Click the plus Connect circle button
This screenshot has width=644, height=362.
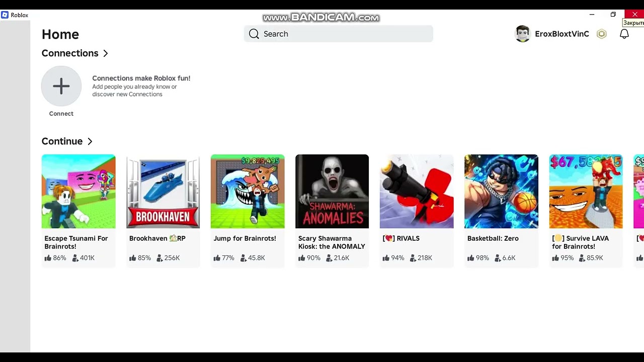pos(61,86)
